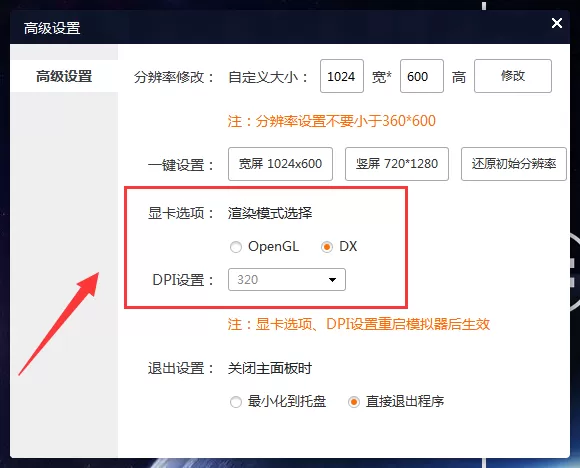This screenshot has width=580, height=468.
Task: Click the 分辨率修改 label
Action: coord(174,77)
